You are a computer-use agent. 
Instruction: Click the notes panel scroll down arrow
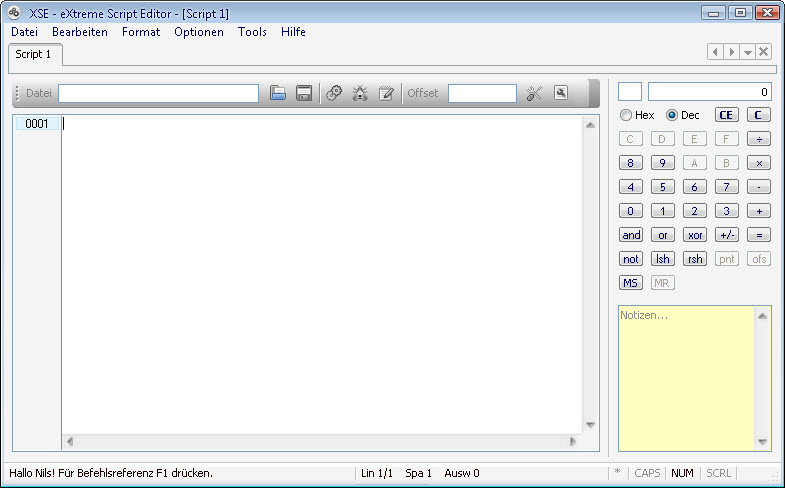[762, 441]
